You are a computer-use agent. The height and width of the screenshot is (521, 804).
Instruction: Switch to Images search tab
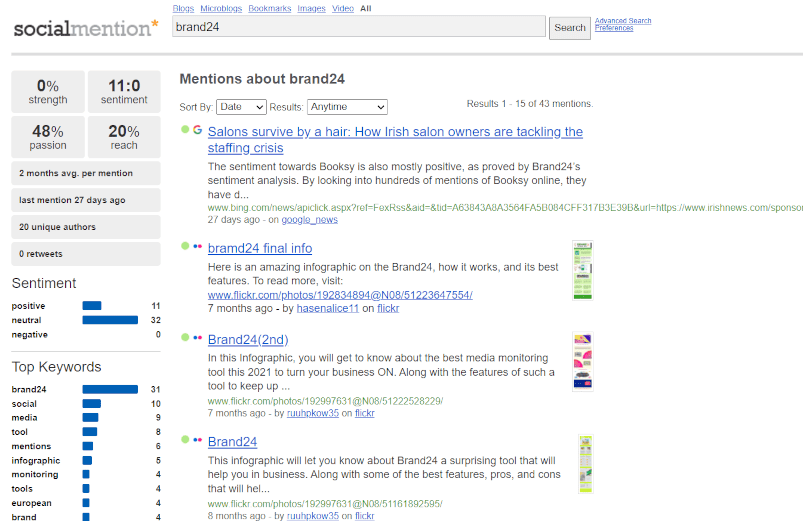coord(311,8)
